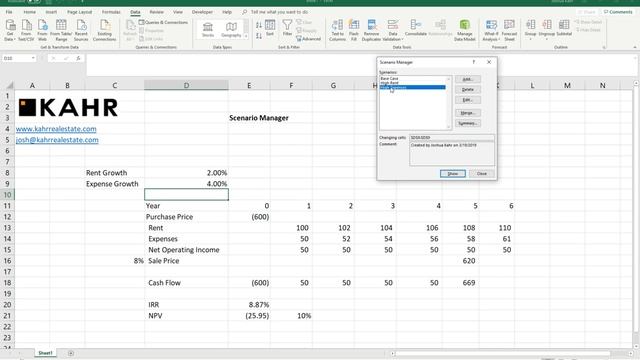
Task: Select the IRR value 8.87%
Action: click(x=249, y=304)
